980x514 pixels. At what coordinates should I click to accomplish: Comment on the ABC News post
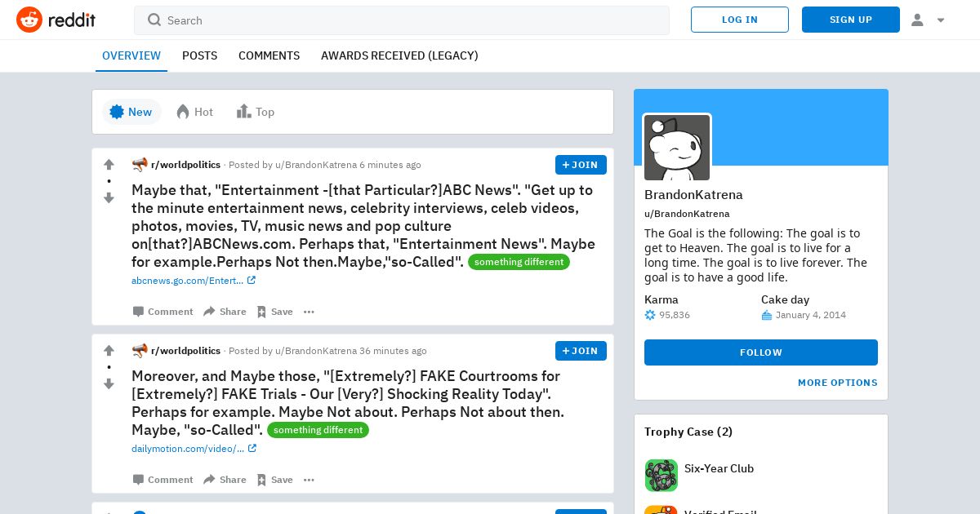click(x=163, y=312)
